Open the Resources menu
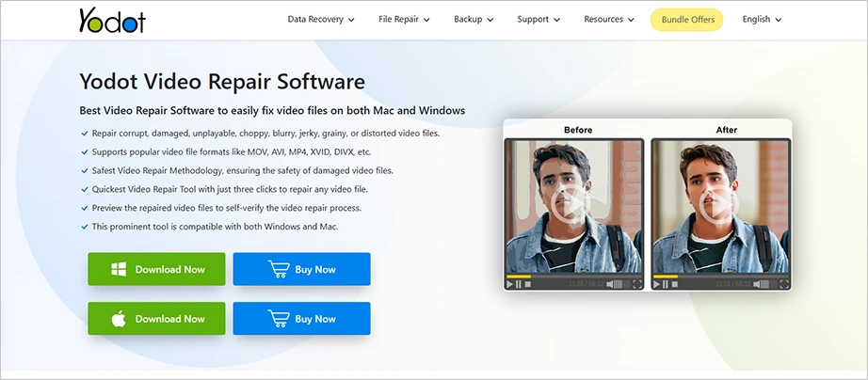868x380 pixels. (609, 20)
